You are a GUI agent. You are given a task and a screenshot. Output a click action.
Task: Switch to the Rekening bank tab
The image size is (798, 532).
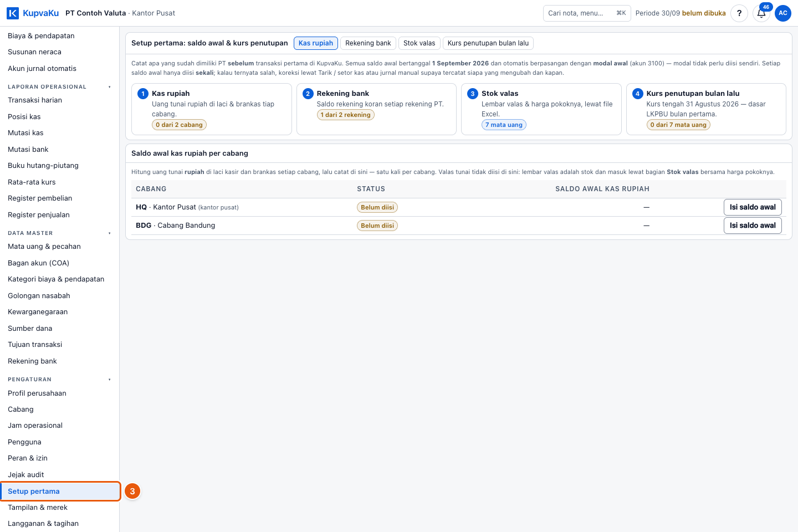click(368, 43)
